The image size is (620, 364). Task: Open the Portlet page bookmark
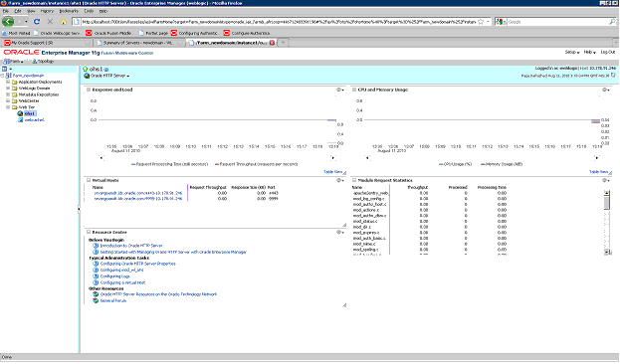(153, 33)
